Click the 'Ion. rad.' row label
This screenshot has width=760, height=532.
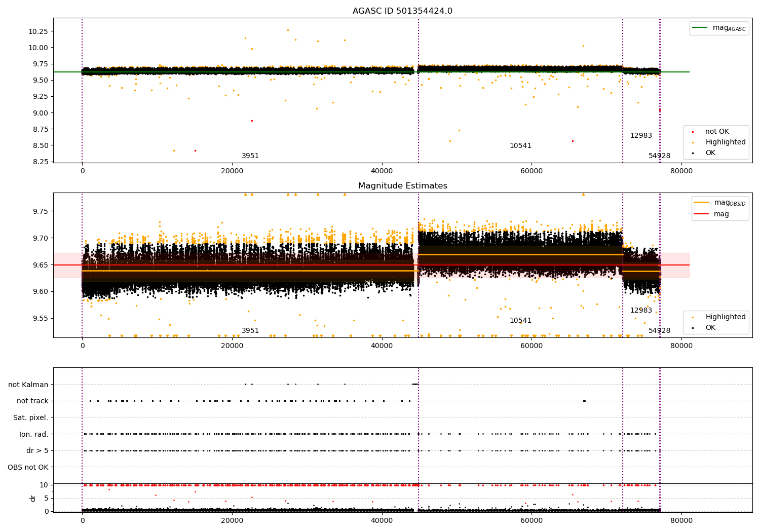[34, 434]
